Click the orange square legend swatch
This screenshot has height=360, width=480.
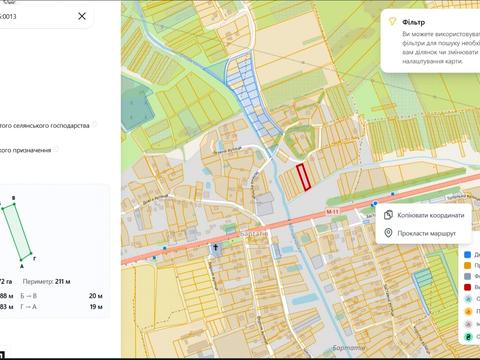click(468, 265)
